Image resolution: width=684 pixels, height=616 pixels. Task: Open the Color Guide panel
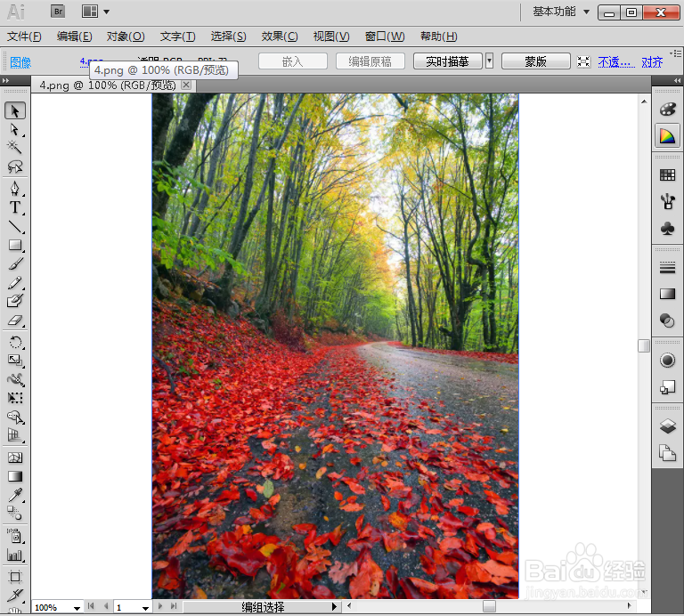click(x=667, y=136)
